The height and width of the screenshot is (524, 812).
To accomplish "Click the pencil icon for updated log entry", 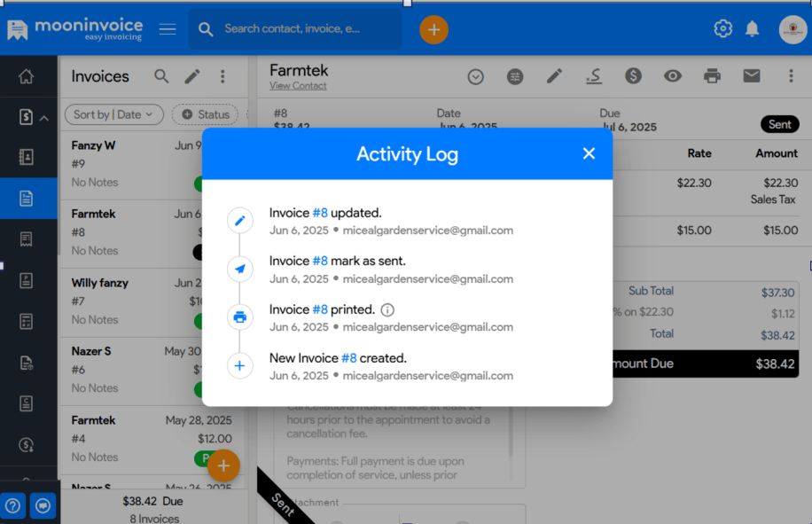I will pyautogui.click(x=239, y=221).
